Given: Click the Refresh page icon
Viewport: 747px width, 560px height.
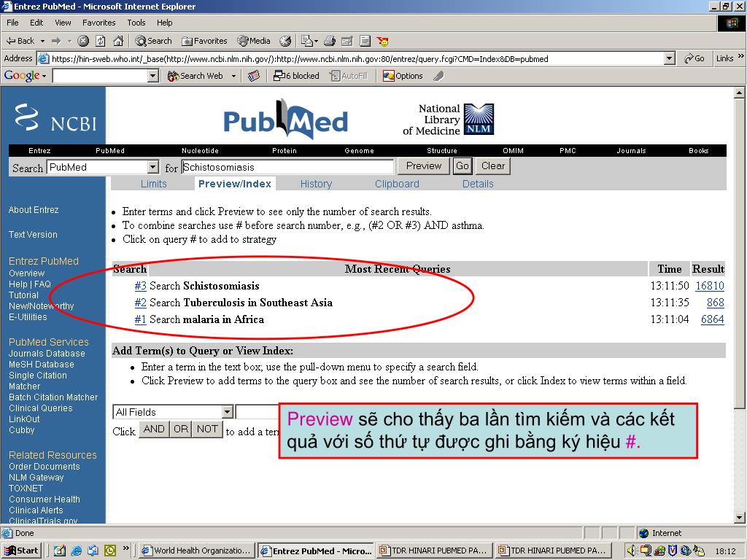Looking at the screenshot, I should pyautogui.click(x=101, y=41).
